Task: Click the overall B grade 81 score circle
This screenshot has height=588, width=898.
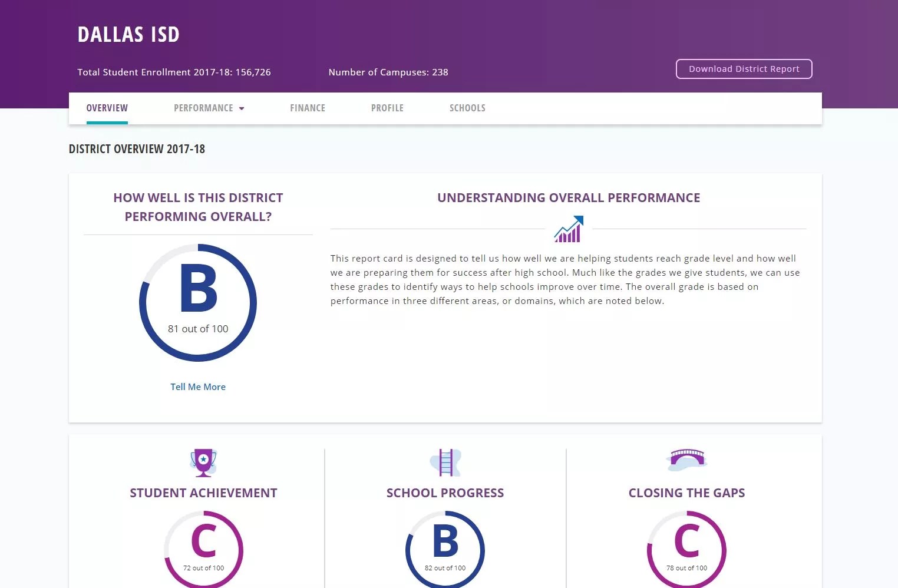Action: [x=198, y=303]
